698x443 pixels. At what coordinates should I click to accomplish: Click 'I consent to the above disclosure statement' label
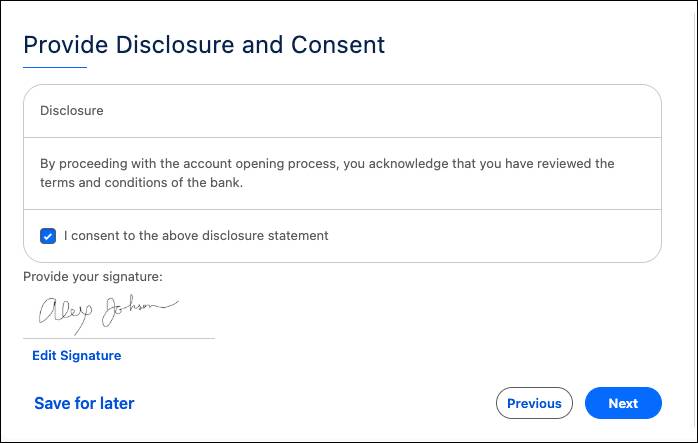pos(196,236)
